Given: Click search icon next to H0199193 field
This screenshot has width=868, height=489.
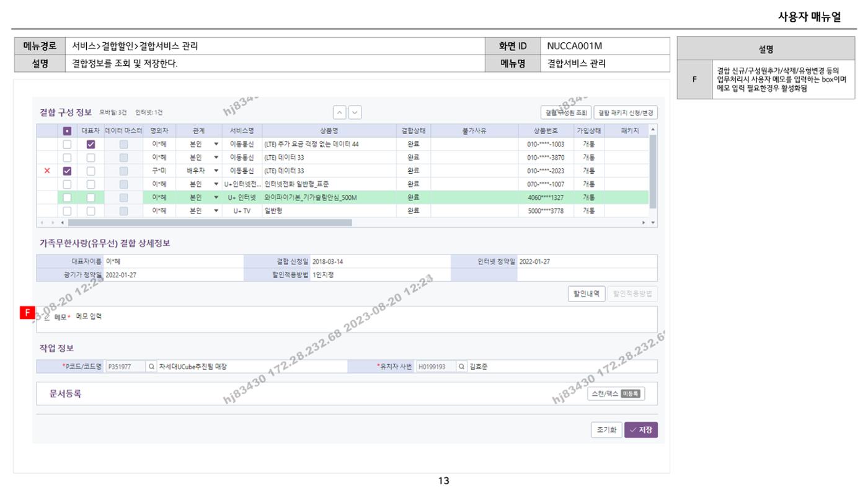Looking at the screenshot, I should click(461, 367).
